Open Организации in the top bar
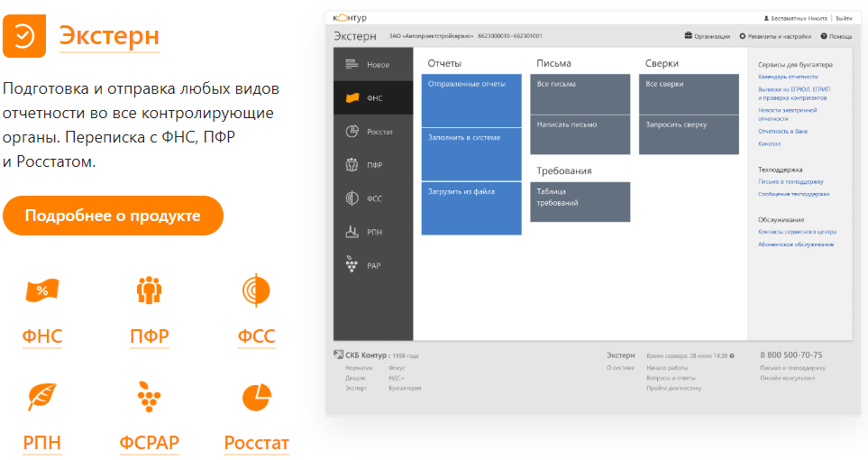868x460 pixels. pyautogui.click(x=708, y=36)
